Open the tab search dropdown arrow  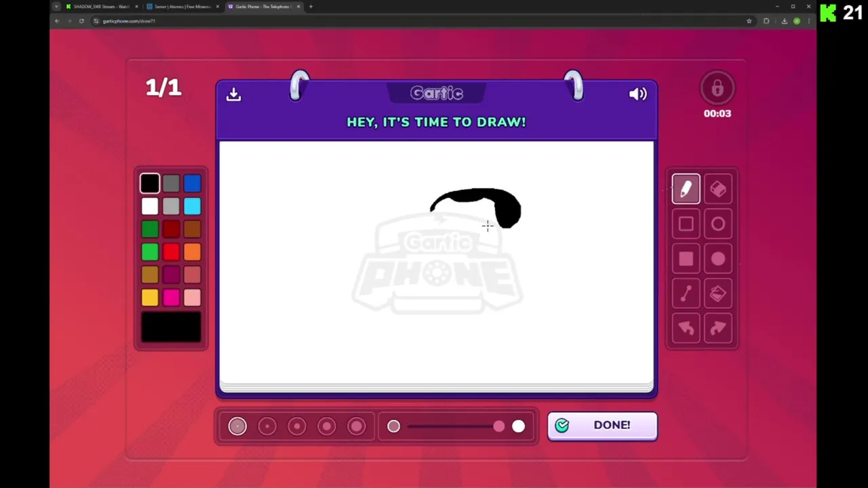pos(56,7)
